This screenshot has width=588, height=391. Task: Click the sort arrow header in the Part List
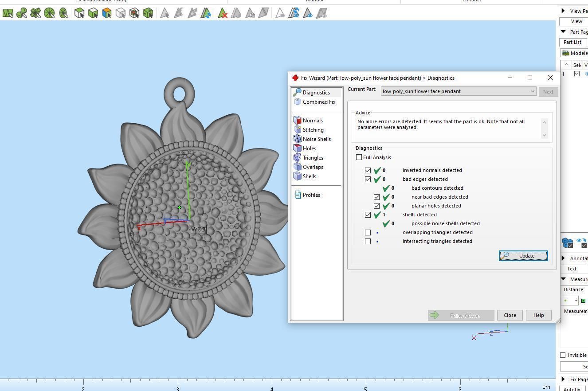(566, 65)
